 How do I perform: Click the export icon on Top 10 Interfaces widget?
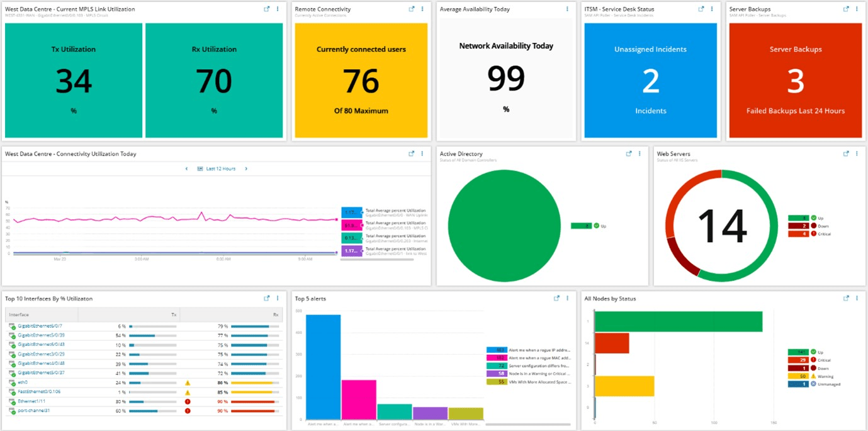click(267, 298)
